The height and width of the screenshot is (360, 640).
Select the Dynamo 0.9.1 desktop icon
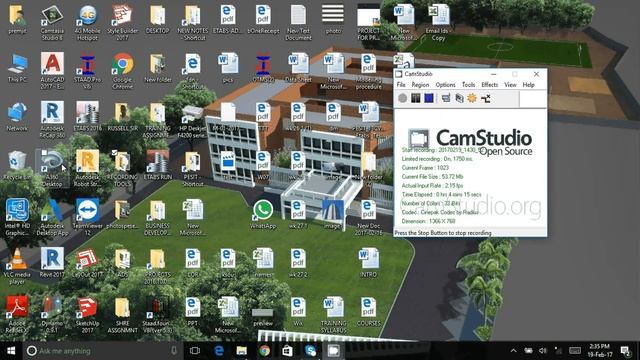52,314
